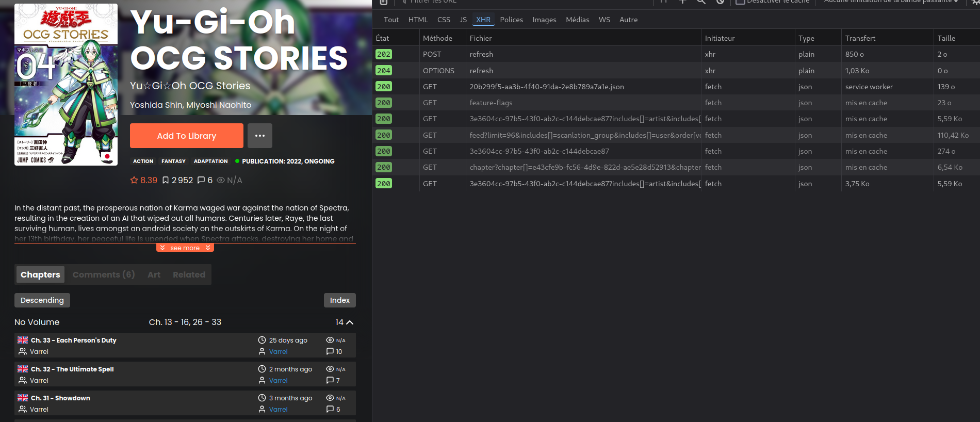Screen dimensions: 980x422
Task: Sort requests by the État column header
Action: click(x=396, y=38)
